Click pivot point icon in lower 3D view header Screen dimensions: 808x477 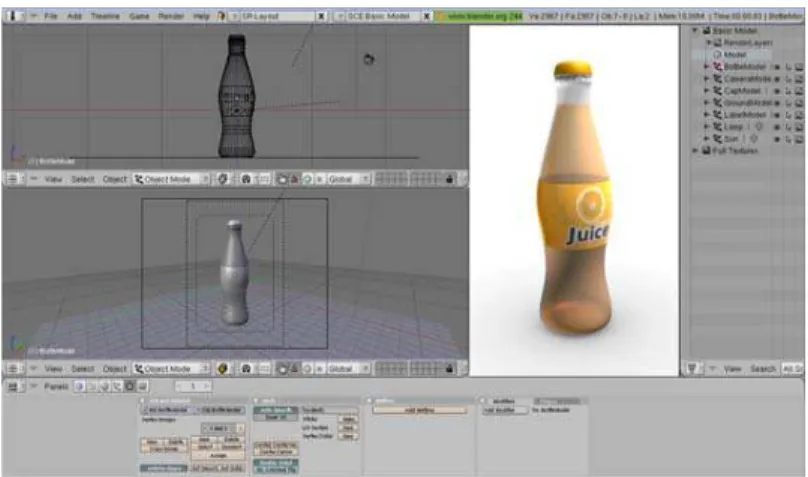246,369
